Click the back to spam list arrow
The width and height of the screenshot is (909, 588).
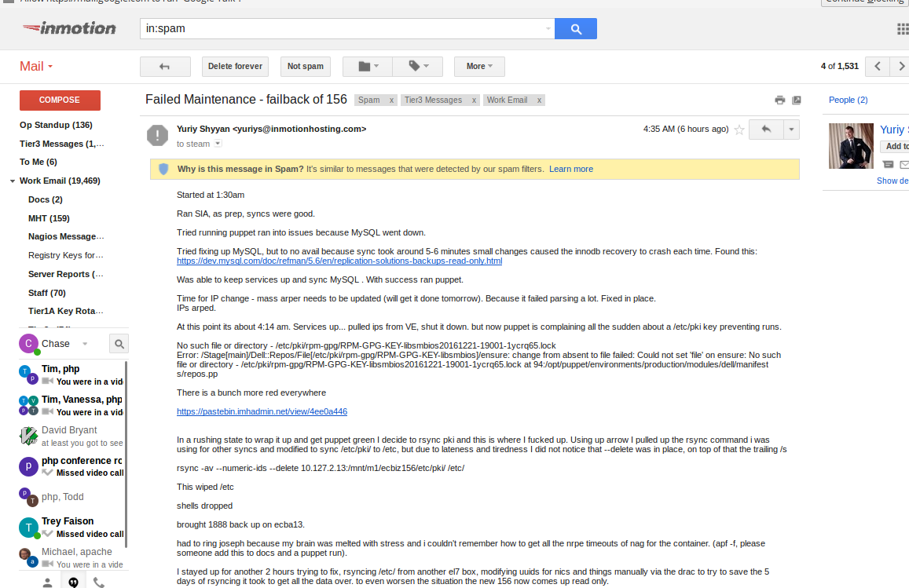(164, 67)
